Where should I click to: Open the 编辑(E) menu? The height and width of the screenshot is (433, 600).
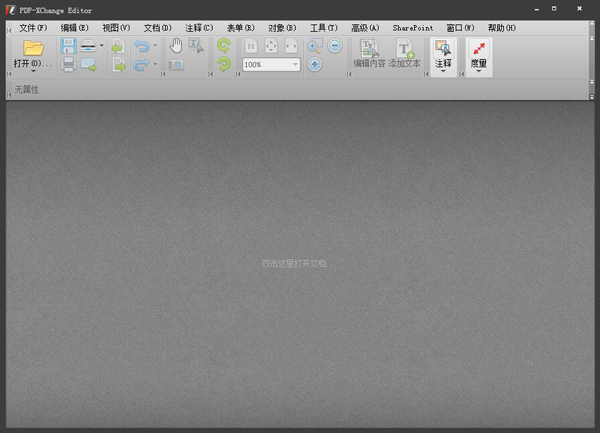point(75,28)
